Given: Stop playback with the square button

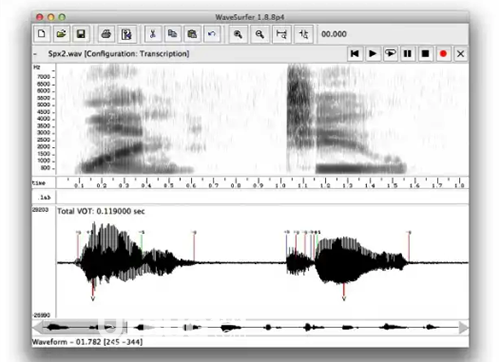Looking at the screenshot, I should (425, 54).
